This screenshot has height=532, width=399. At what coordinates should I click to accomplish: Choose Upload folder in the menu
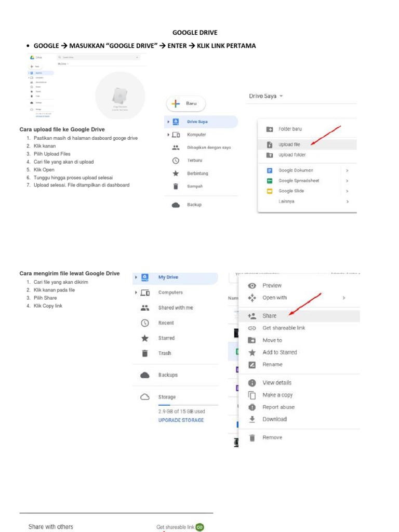click(x=308, y=155)
